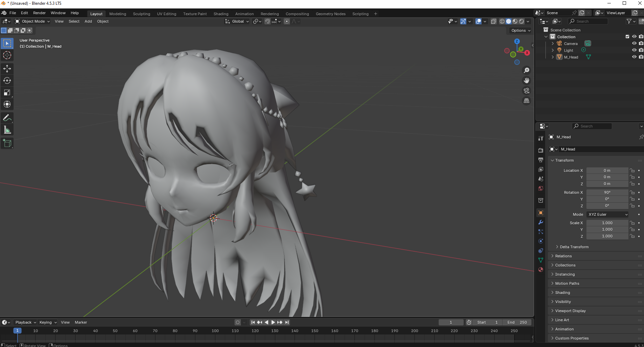Open the XYZ Euler rotation mode dropdown
644x347 pixels.
coord(608,214)
